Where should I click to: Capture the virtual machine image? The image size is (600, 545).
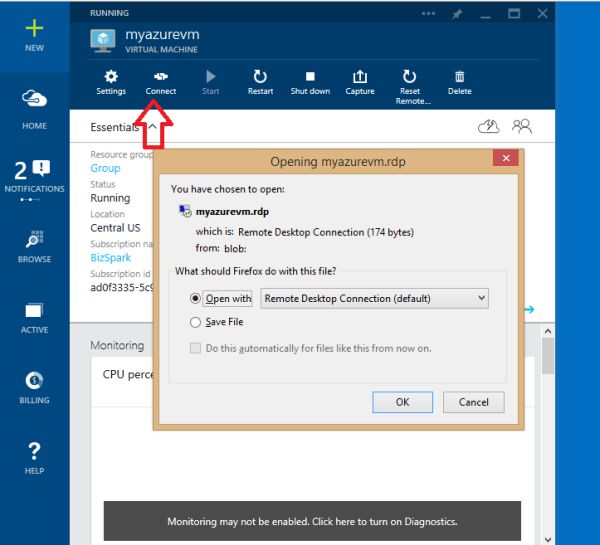[360, 83]
